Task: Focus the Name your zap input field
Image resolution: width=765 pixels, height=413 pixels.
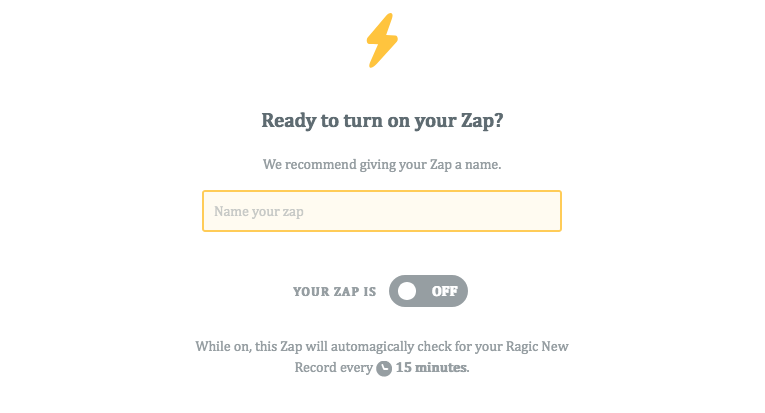Action: (382, 211)
